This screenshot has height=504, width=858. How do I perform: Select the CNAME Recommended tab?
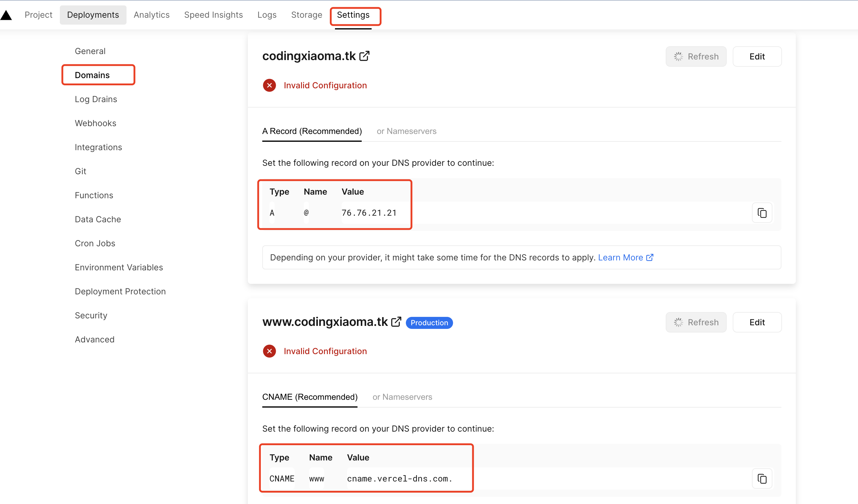point(310,396)
